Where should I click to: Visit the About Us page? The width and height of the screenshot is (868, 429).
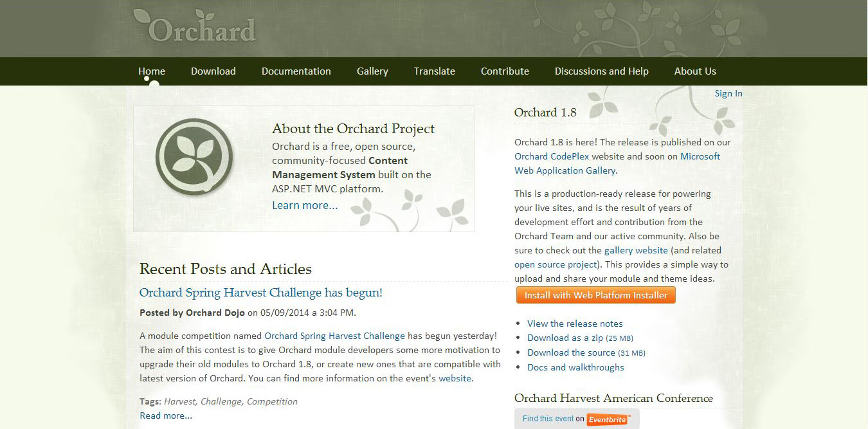[x=695, y=71]
